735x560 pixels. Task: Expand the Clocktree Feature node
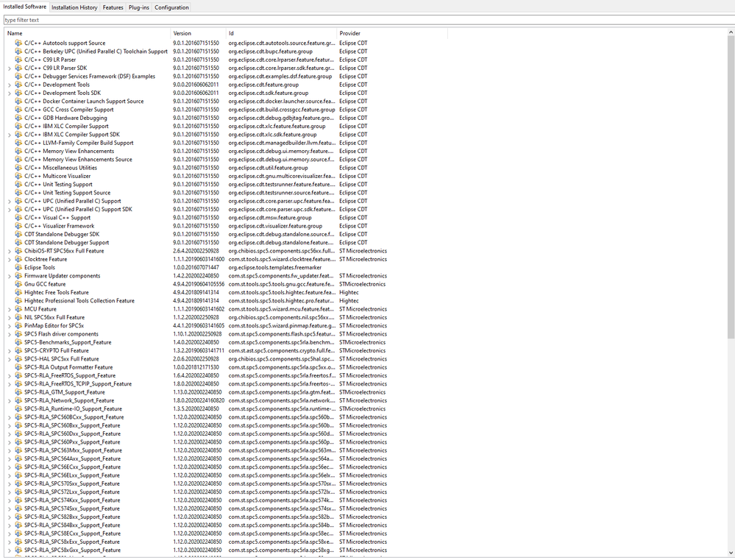10,259
